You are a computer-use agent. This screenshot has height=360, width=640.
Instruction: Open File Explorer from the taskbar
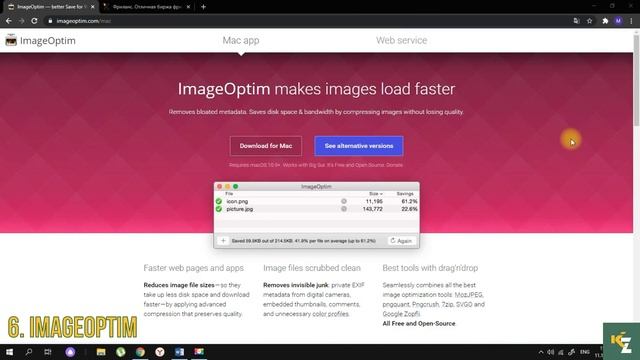(x=101, y=352)
